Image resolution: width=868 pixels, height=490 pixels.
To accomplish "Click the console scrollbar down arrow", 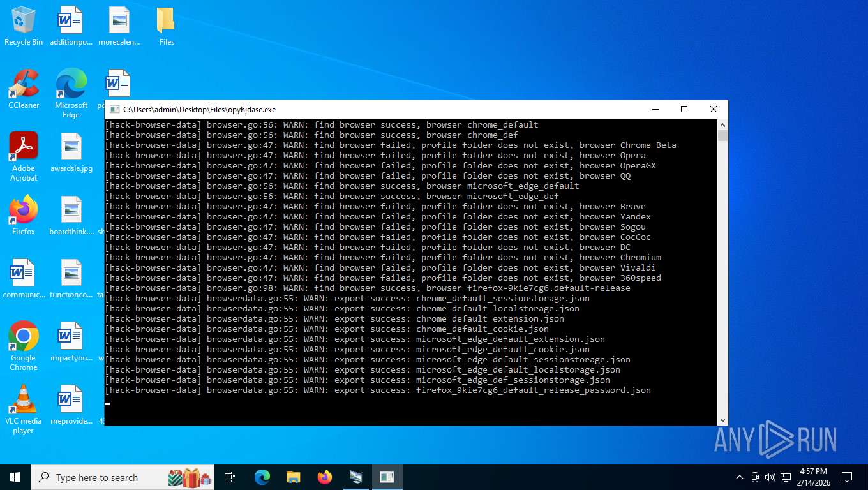I will tap(722, 420).
